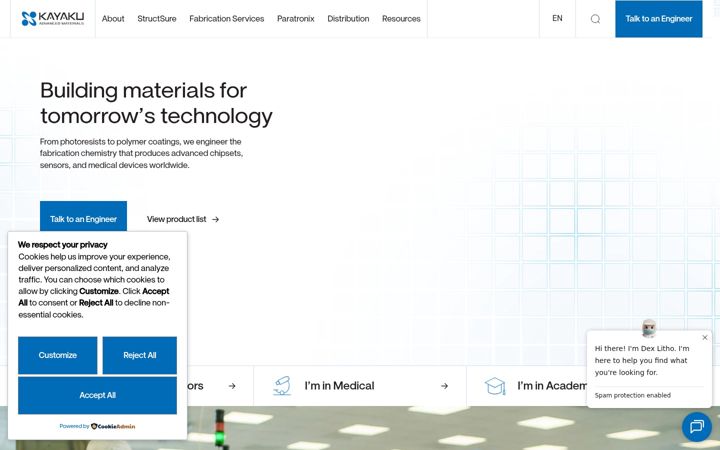Viewport: 720px width, 450px height.
Task: Close the Dex Litho chat popup
Action: pyautogui.click(x=705, y=338)
